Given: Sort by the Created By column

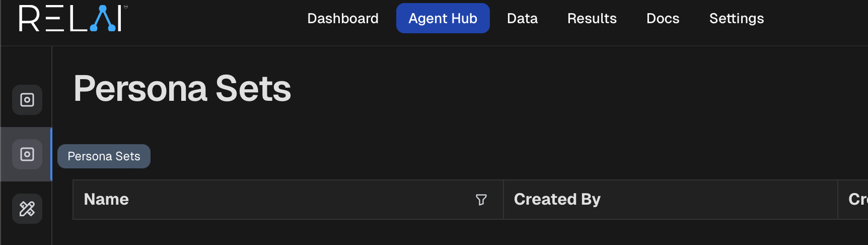Looking at the screenshot, I should [x=557, y=200].
